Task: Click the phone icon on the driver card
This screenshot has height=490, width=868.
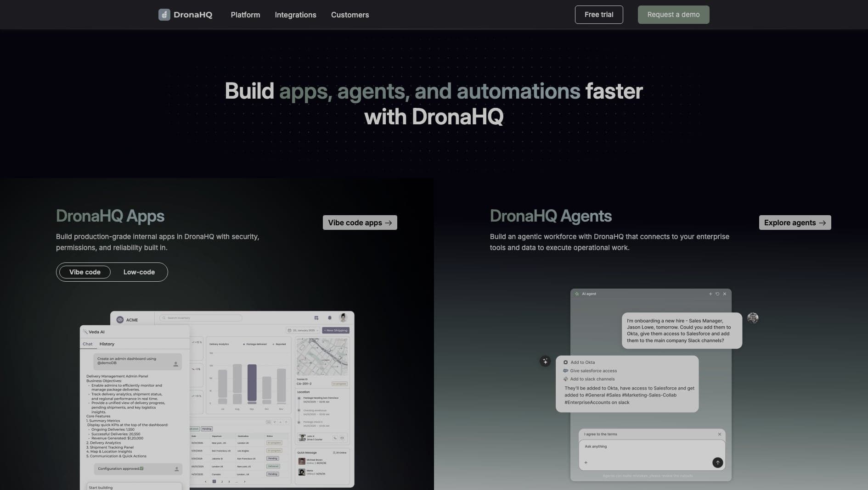Action: coord(335,438)
